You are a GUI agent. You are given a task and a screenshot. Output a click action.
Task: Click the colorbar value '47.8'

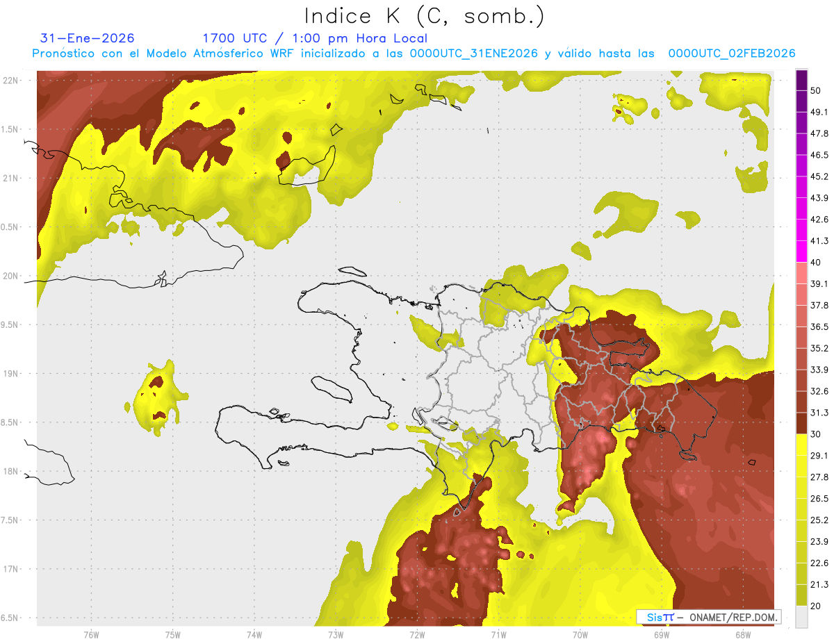(819, 133)
